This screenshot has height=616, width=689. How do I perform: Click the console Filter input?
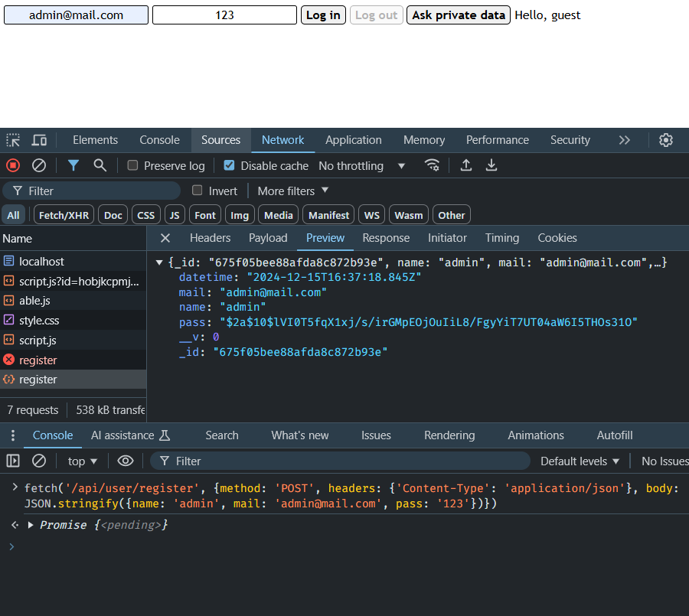340,461
